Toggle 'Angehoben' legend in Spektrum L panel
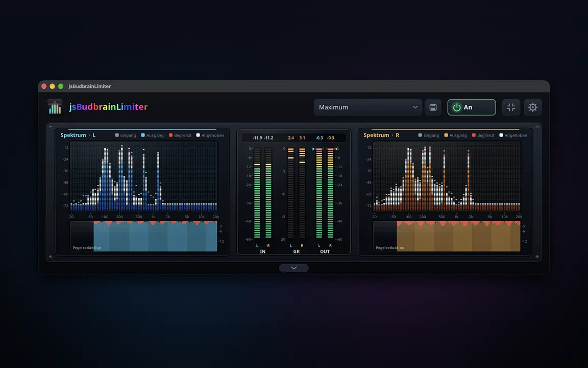The image size is (588, 368). pyautogui.click(x=210, y=135)
